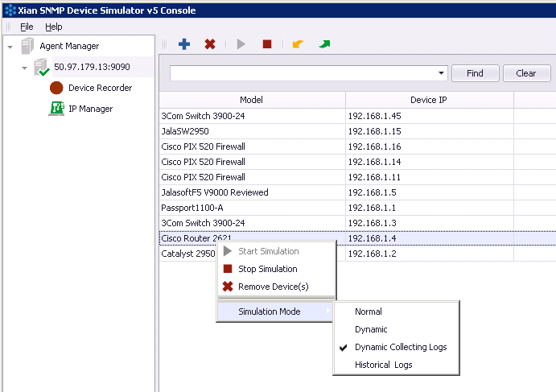Click the server icon beside 50.97.179.13:9090
The height and width of the screenshot is (392, 556).
[x=42, y=67]
